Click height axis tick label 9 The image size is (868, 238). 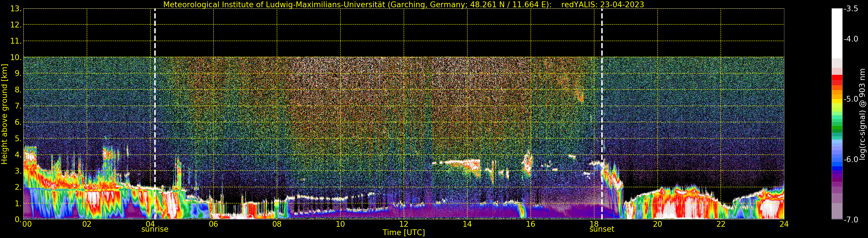pyautogui.click(x=18, y=74)
